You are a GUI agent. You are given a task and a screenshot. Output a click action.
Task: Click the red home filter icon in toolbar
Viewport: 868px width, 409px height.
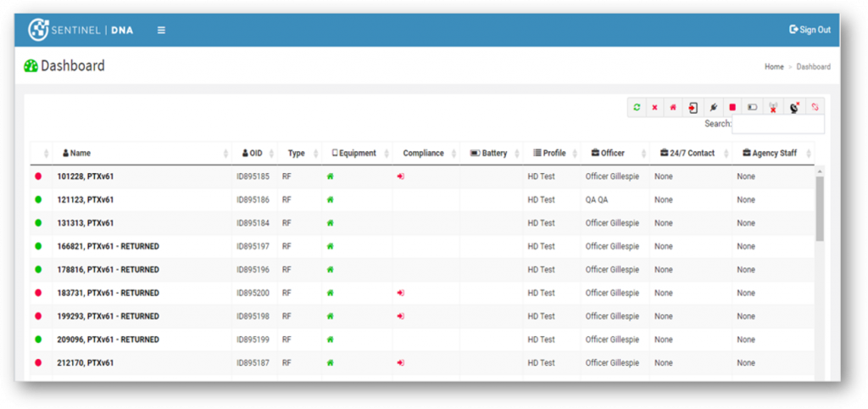pos(673,108)
